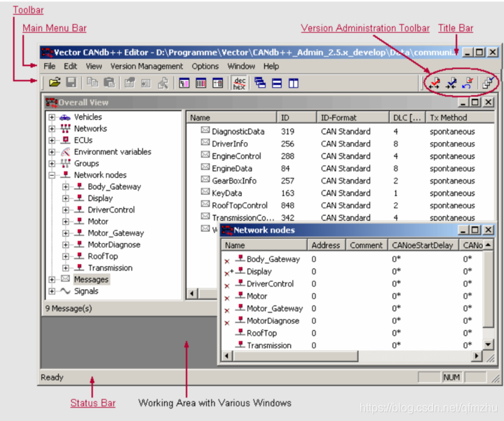The image size is (504, 421).
Task: Open the Edit menu
Action: 70,66
